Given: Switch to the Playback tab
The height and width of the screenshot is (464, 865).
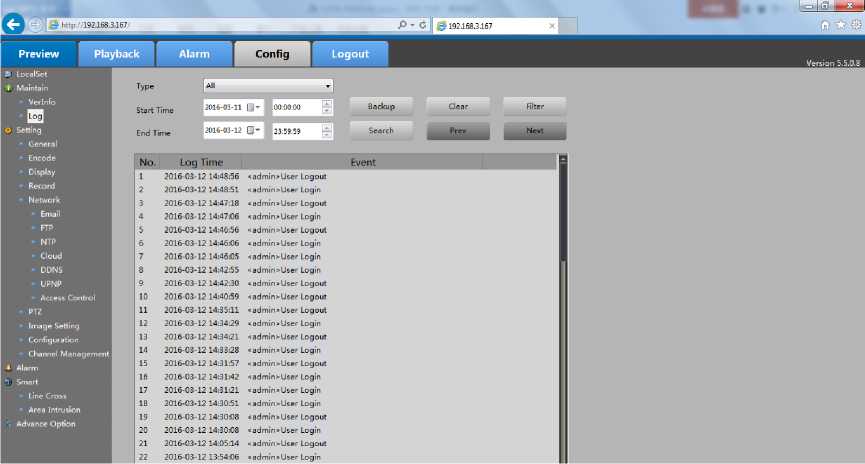Looking at the screenshot, I should click(x=116, y=54).
